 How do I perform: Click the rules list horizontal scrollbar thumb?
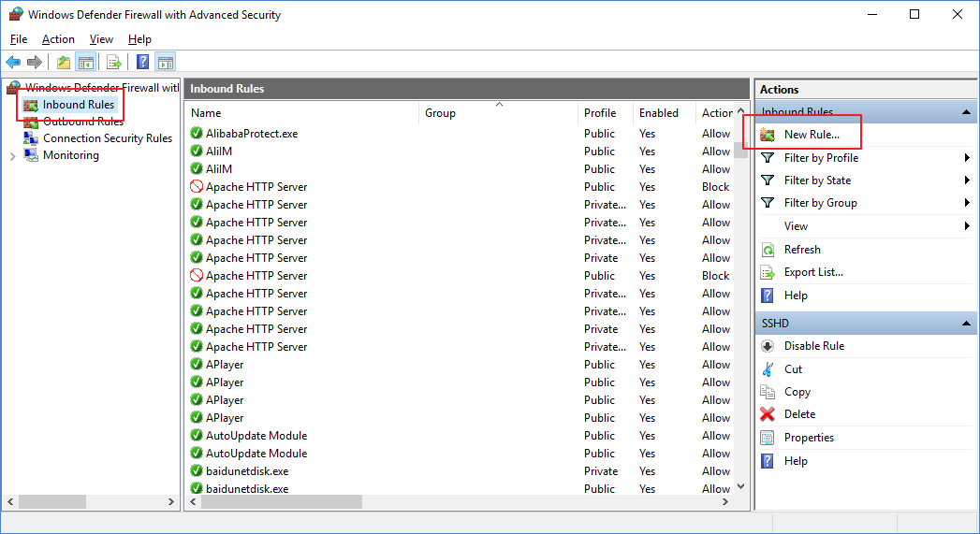281,501
